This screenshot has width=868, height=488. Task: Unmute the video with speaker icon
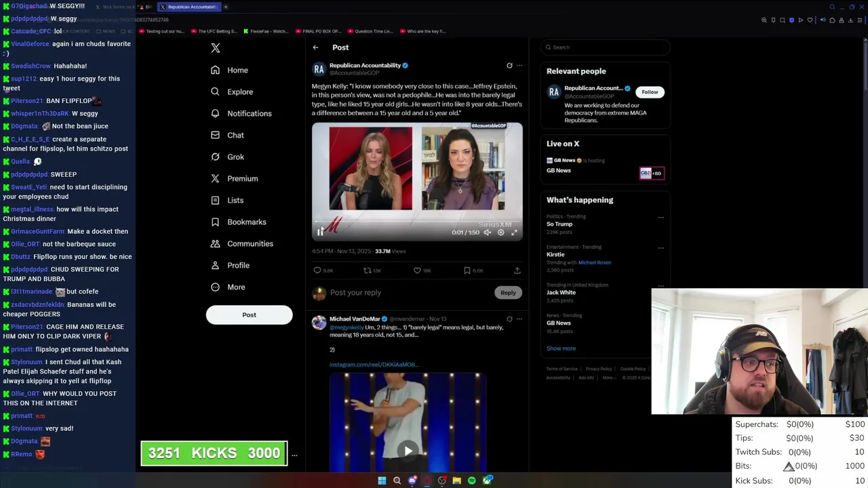487,232
